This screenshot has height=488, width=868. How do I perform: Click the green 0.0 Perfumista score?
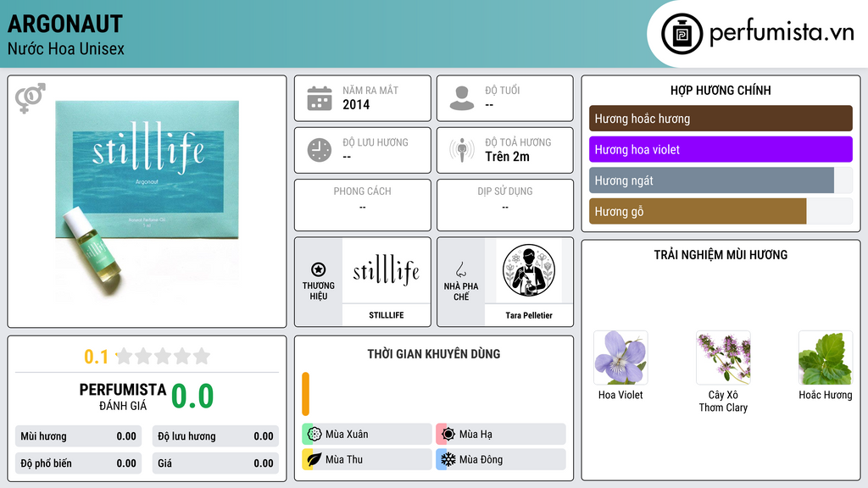(x=192, y=396)
